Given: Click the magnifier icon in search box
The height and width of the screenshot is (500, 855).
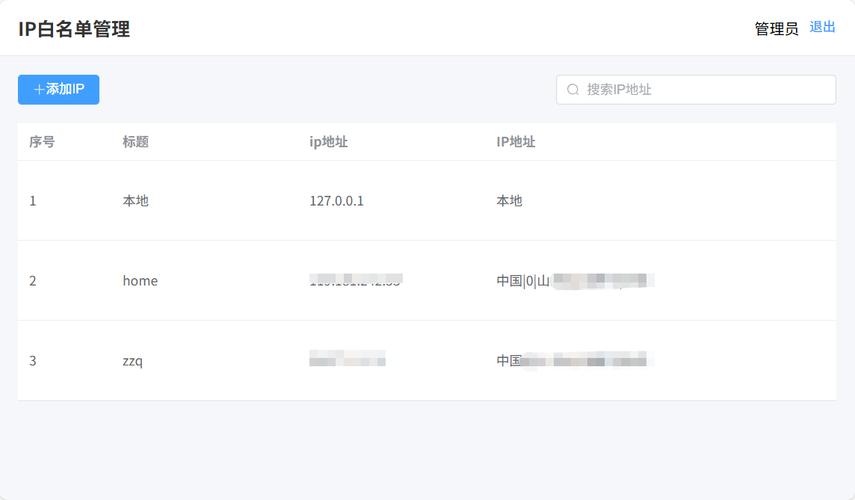Looking at the screenshot, I should pos(573,89).
